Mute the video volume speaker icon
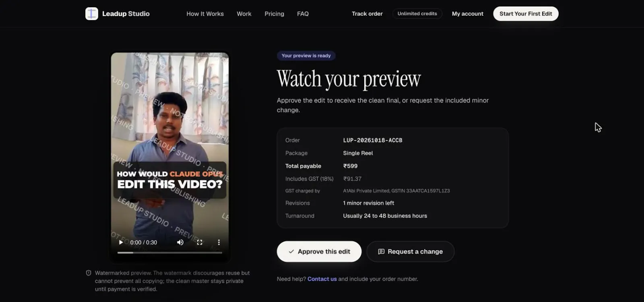 (180, 242)
